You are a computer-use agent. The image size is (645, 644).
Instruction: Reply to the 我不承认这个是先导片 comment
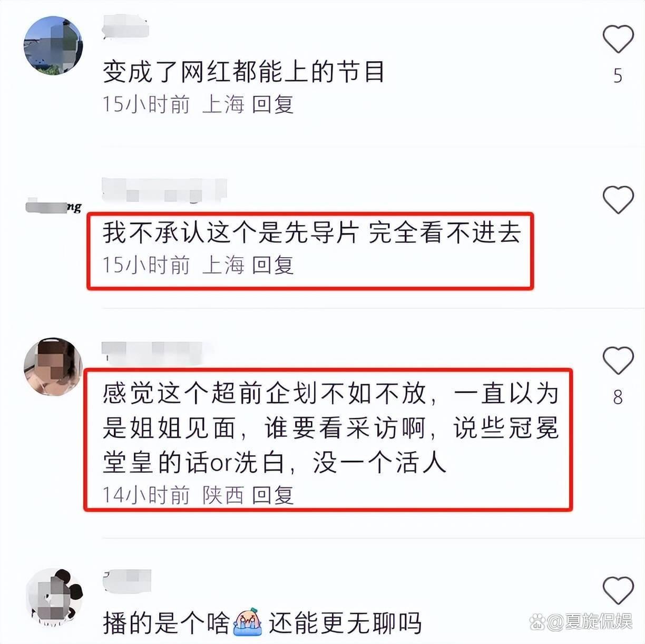click(272, 265)
